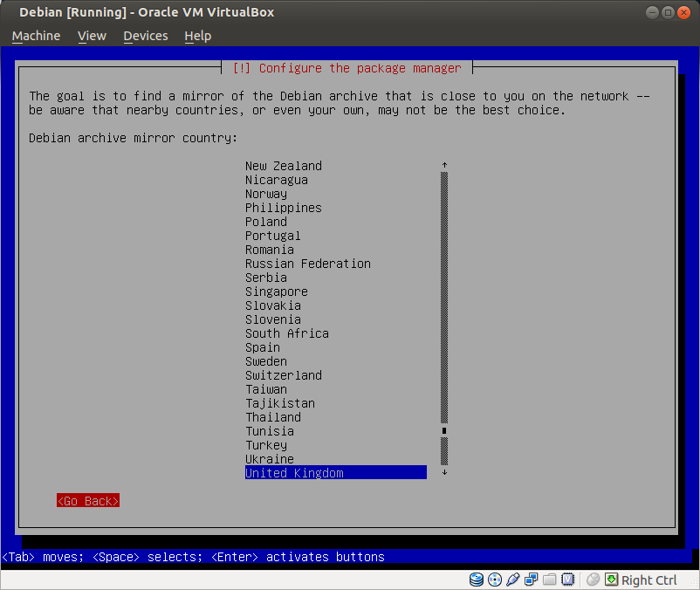Click the country list scrollbar position marker
Viewport: 700px width, 590px height.
pyautogui.click(x=444, y=430)
